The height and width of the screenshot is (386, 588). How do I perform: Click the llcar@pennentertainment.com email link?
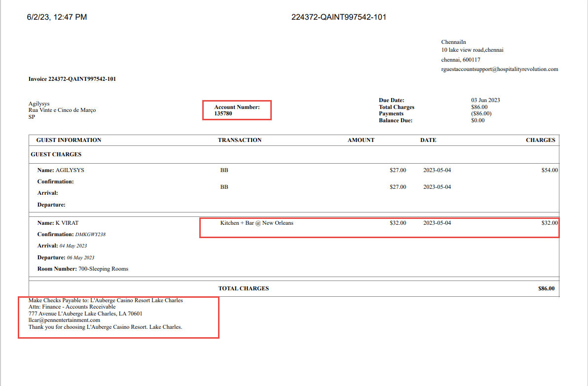click(65, 320)
